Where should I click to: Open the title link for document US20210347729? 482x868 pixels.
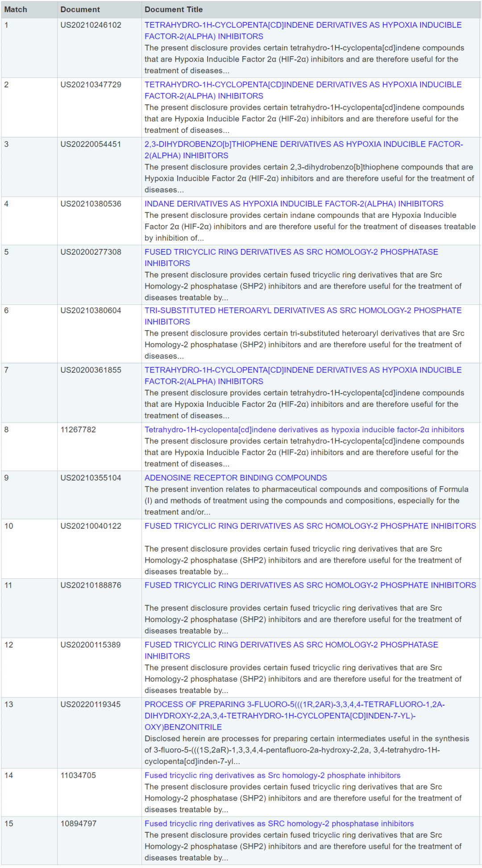[303, 90]
